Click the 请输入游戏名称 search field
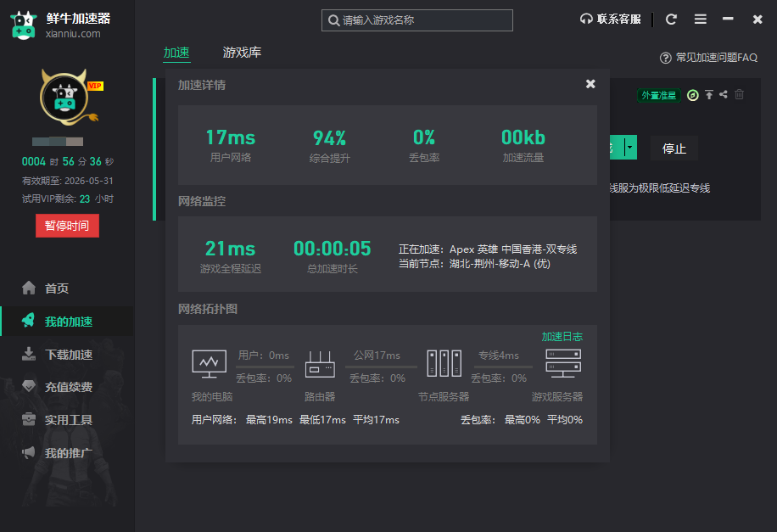This screenshot has height=532, width=777. click(x=416, y=20)
